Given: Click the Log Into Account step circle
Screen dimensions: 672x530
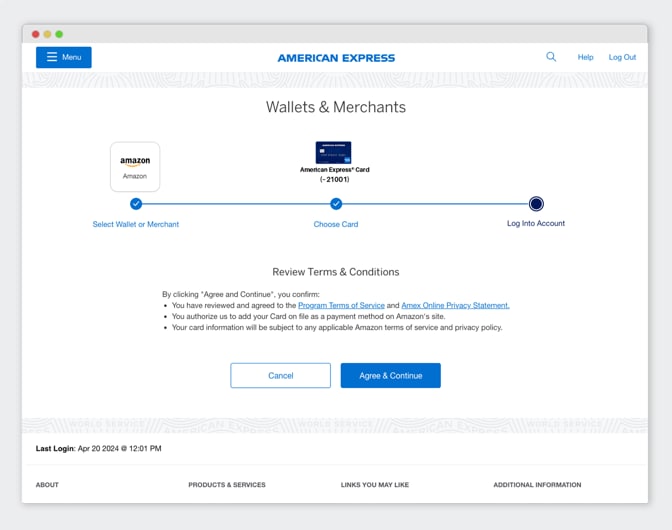Looking at the screenshot, I should (536, 204).
